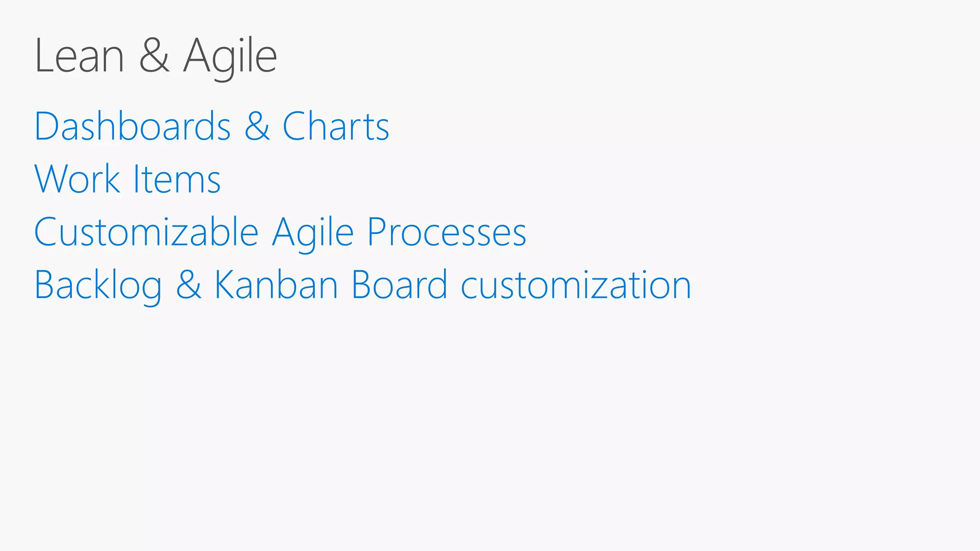The width and height of the screenshot is (980, 551).
Task: Click the blue word "Charts"
Action: tap(336, 126)
